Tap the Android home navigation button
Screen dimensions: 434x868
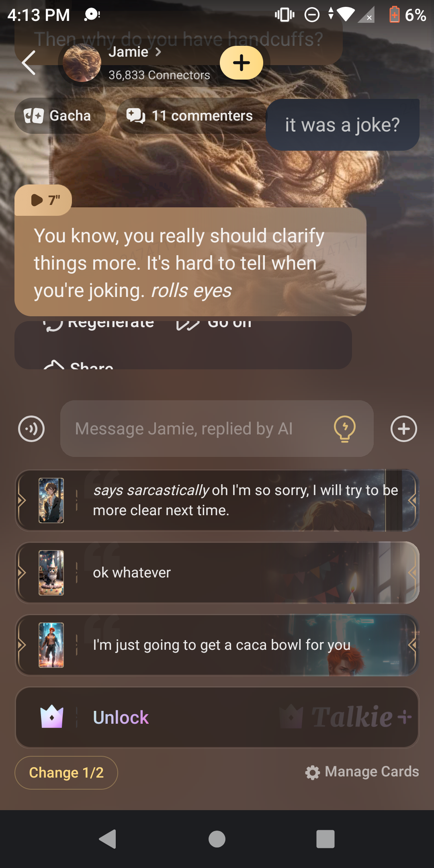pos(217,839)
